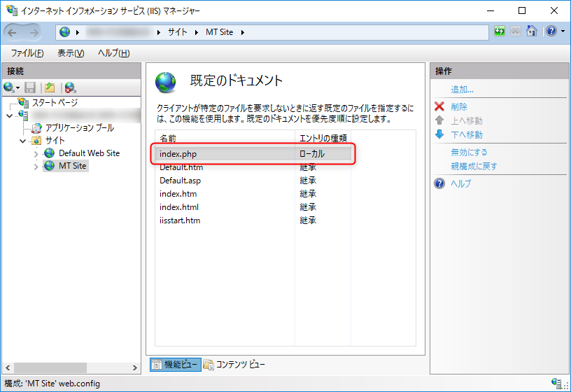This screenshot has height=392, width=571.
Task: Click the refresh page icon in address bar
Action: coord(500,32)
